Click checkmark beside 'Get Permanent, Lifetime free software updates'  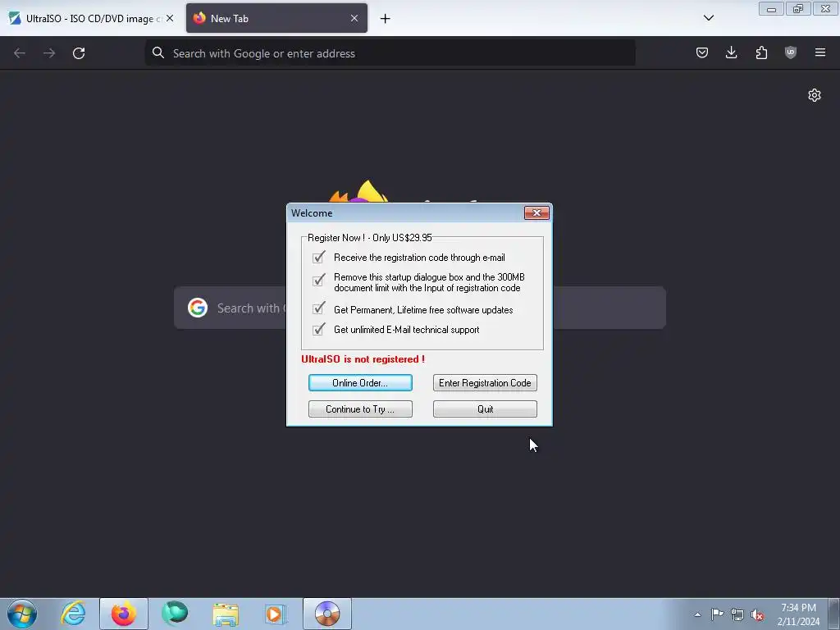coord(319,308)
